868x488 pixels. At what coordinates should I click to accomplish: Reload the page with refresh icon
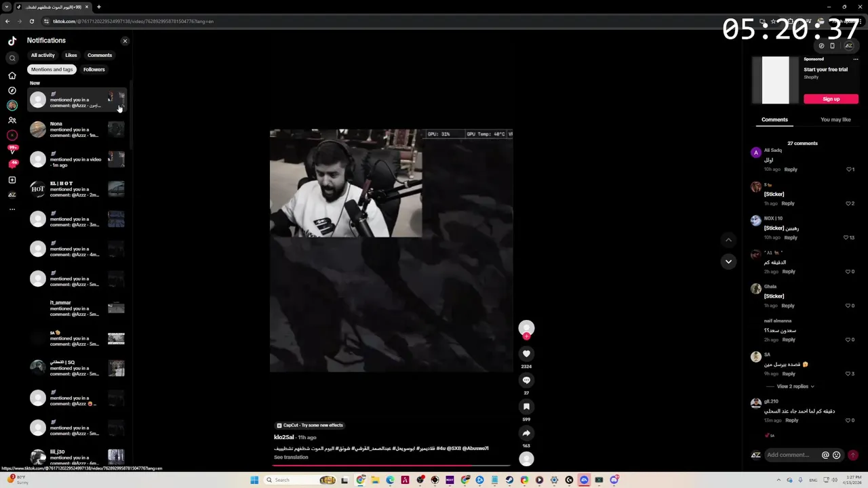point(32,21)
